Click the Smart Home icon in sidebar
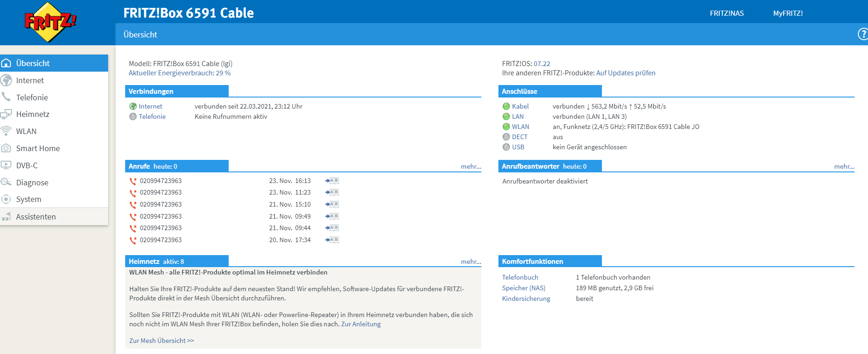 pyautogui.click(x=6, y=148)
